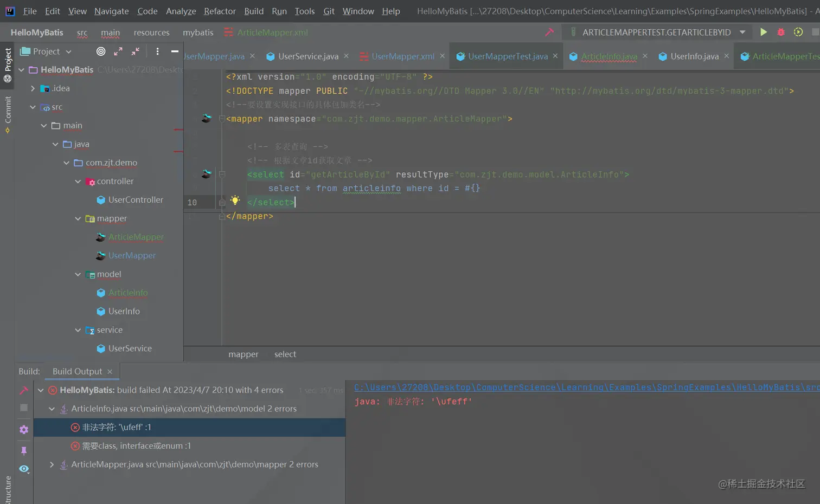Run with coverage icon
This screenshot has height=504, width=820.
(798, 32)
